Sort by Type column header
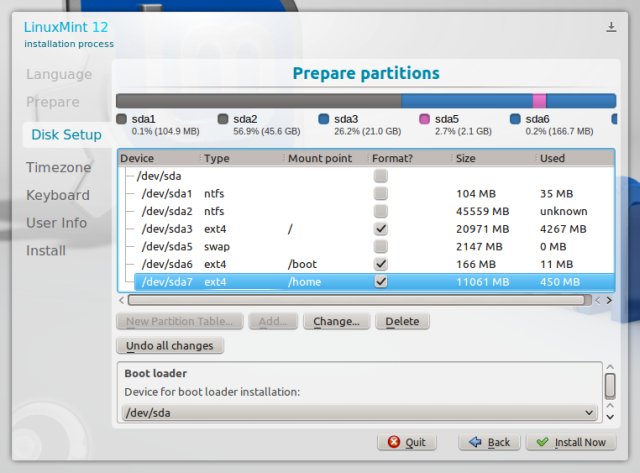This screenshot has width=640, height=473. [x=242, y=158]
